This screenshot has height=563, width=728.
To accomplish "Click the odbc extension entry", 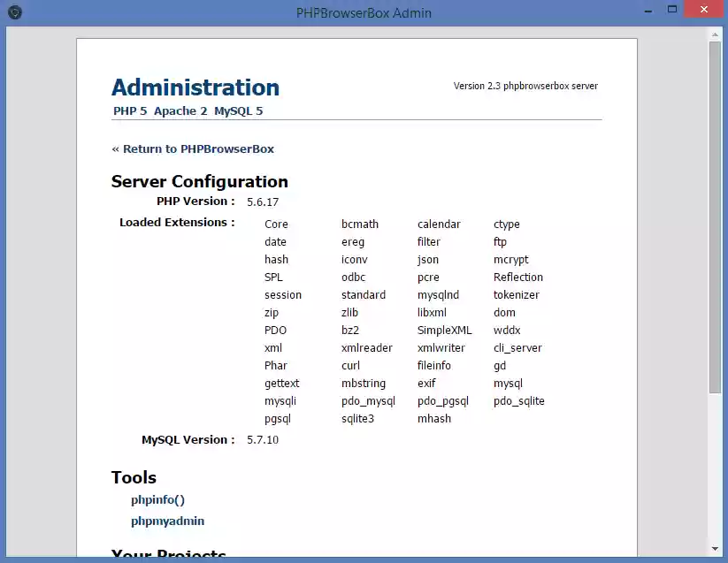I will pos(353,278).
